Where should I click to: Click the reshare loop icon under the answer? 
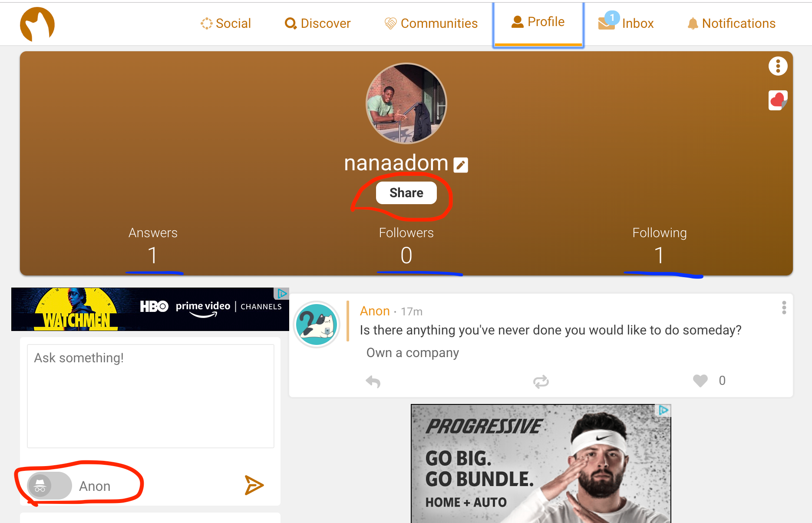(541, 381)
